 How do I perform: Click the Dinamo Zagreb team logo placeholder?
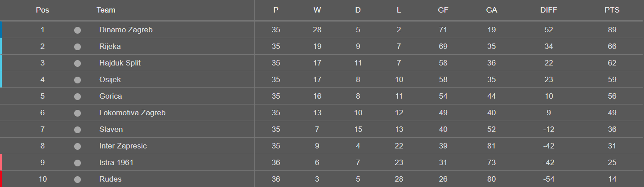point(77,30)
